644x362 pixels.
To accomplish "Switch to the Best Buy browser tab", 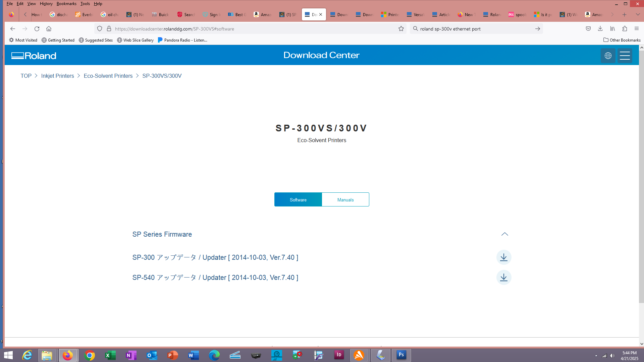I will (237, 15).
